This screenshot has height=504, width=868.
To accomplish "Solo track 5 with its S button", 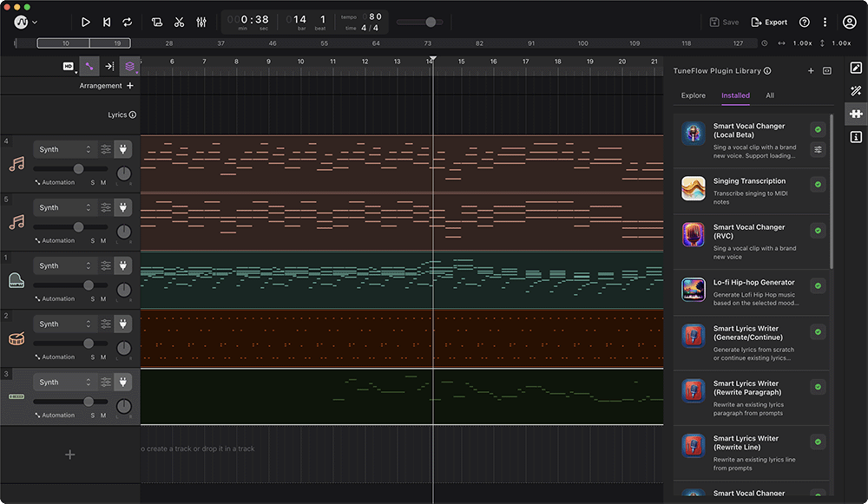I will (93, 240).
